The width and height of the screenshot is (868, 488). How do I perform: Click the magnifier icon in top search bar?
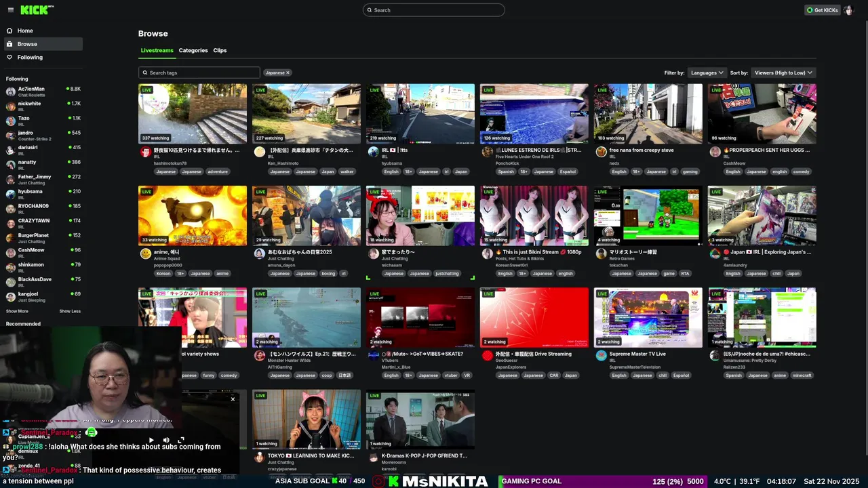tap(370, 10)
